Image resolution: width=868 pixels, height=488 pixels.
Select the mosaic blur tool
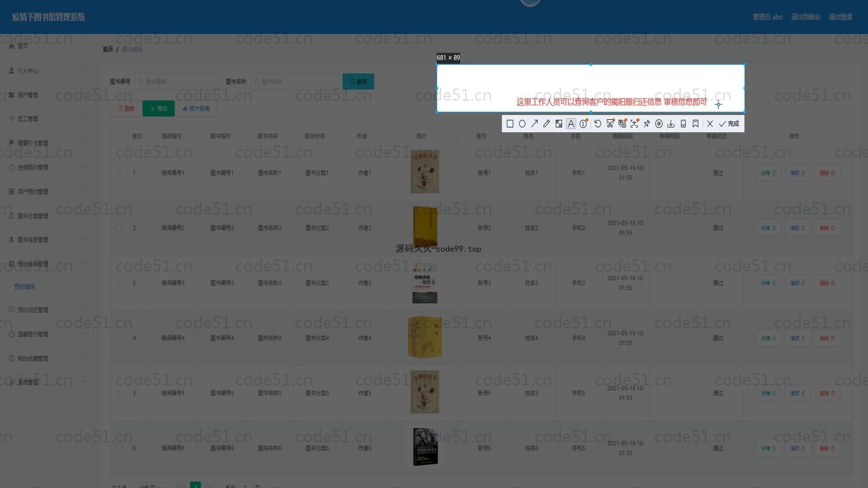[559, 124]
